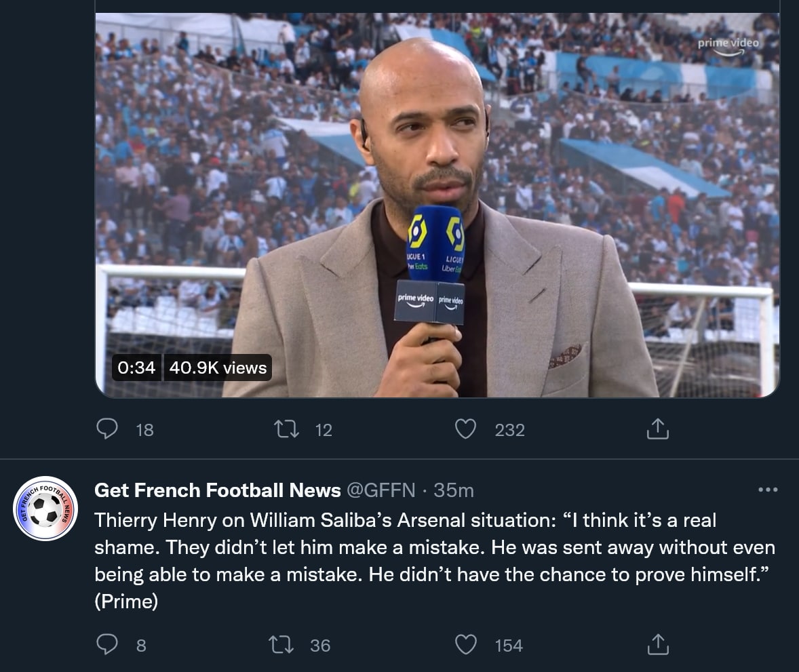Open the three-dot menu on GFFN tweet
This screenshot has width=799, height=672.
tap(768, 490)
